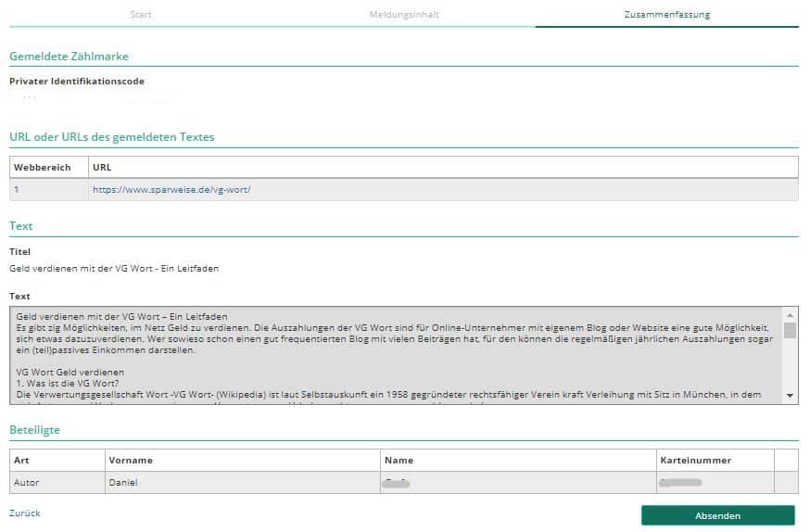Click the 'VG Wort Geld verdienen' line in text box
The height and width of the screenshot is (532, 810).
click(70, 372)
